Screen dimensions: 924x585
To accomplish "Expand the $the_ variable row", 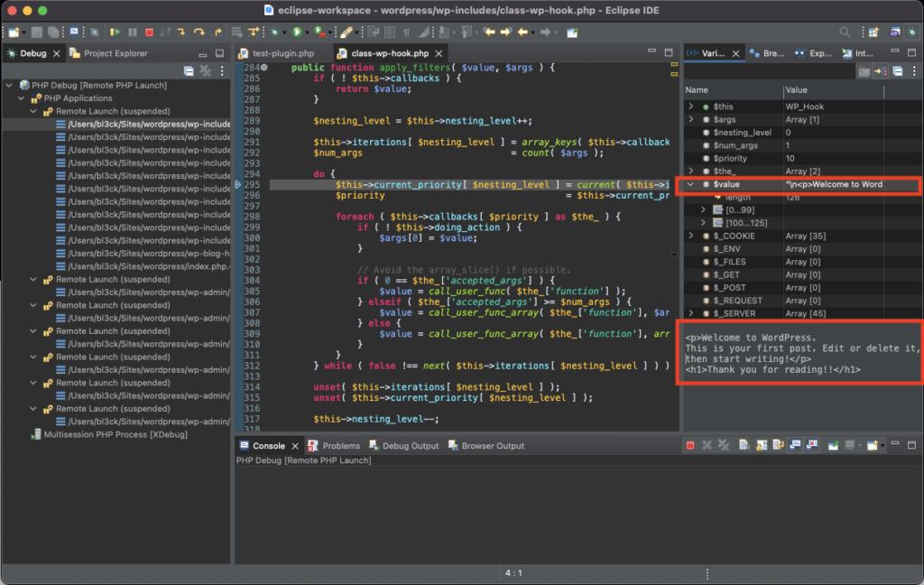I will (691, 171).
